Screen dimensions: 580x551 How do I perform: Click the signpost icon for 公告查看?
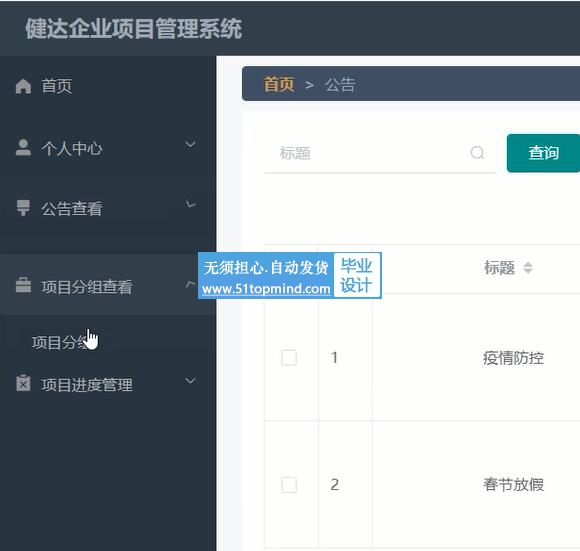tap(23, 208)
